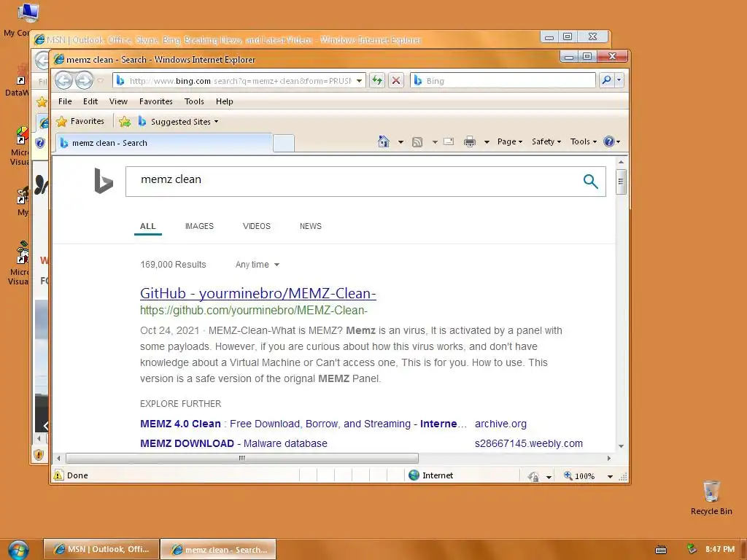
Task: Click the Add to Favorites Bar icon
Action: 125,122
